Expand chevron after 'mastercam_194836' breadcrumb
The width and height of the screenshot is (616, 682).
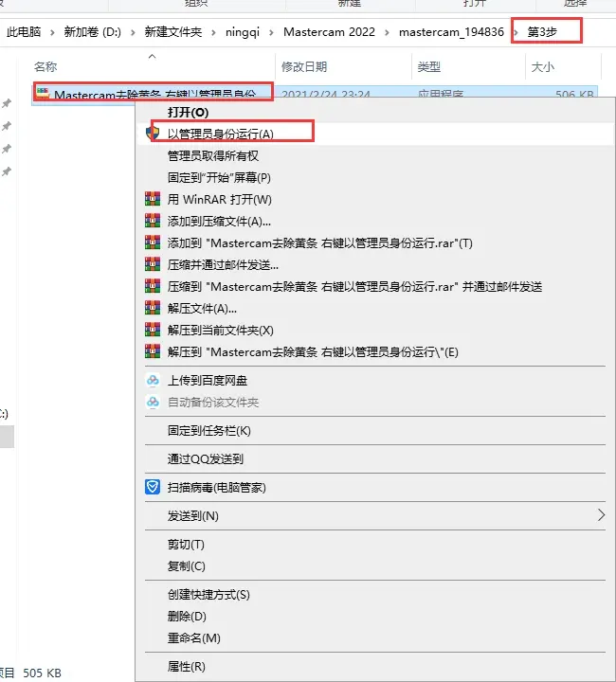516,32
